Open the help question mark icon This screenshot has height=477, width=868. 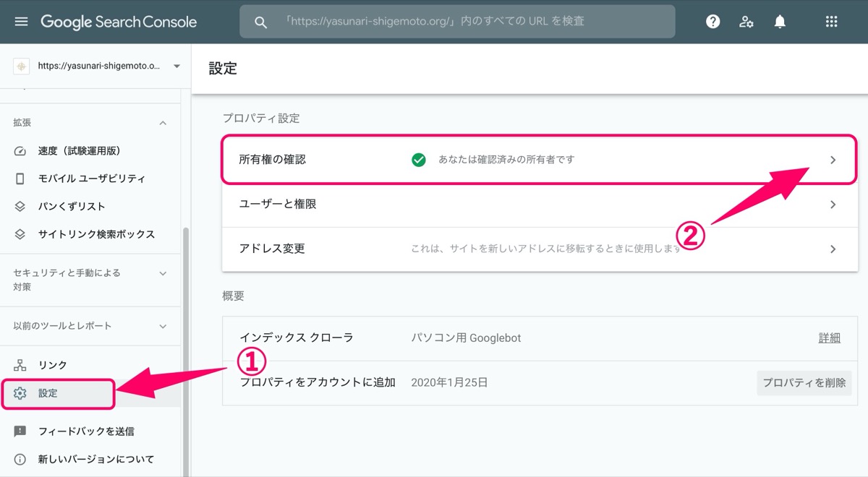click(713, 22)
